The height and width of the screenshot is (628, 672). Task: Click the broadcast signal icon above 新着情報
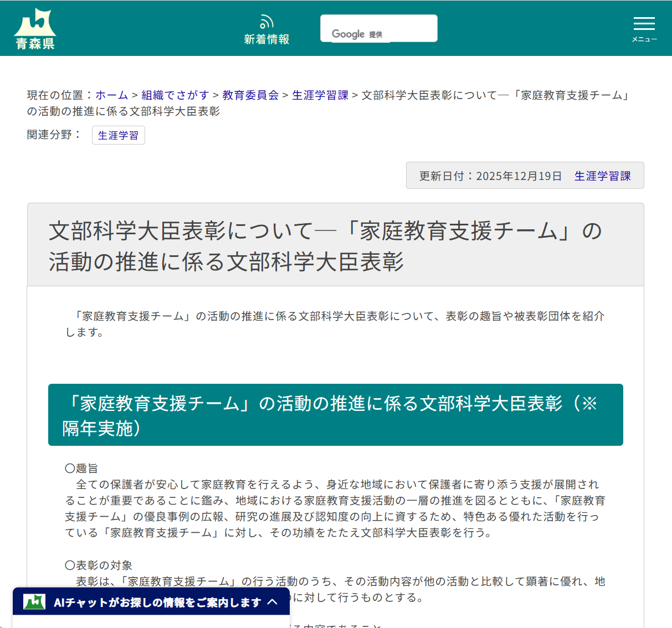click(266, 20)
